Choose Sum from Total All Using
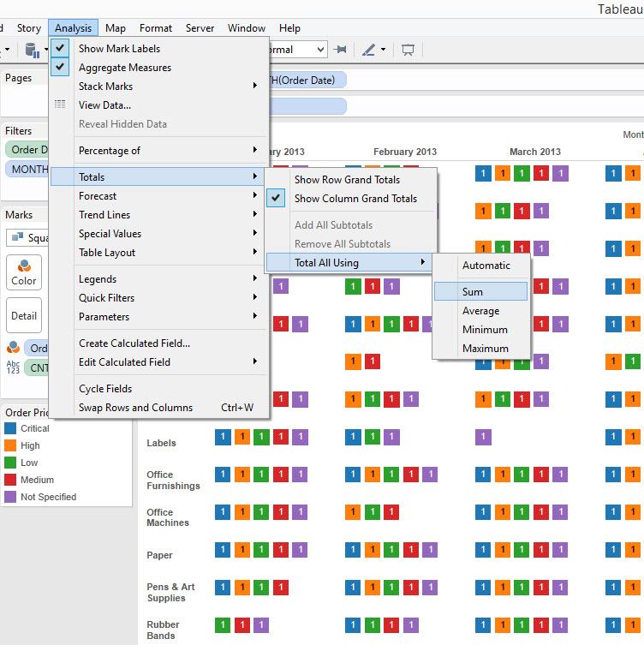 [473, 292]
